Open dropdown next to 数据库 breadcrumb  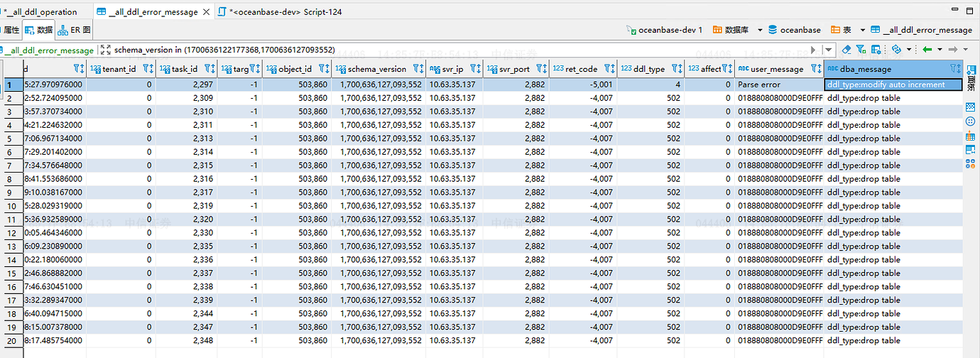[x=760, y=30]
